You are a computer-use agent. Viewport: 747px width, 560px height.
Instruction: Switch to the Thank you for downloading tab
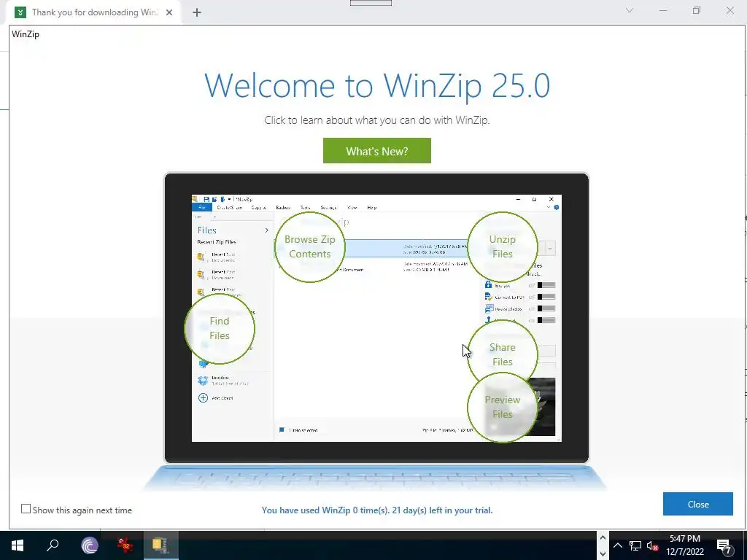point(94,12)
